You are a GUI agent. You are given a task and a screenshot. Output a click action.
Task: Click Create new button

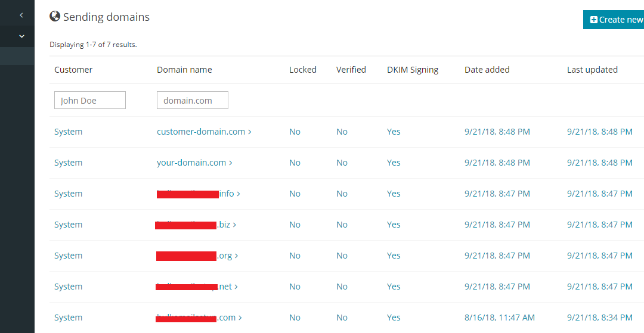click(x=614, y=20)
